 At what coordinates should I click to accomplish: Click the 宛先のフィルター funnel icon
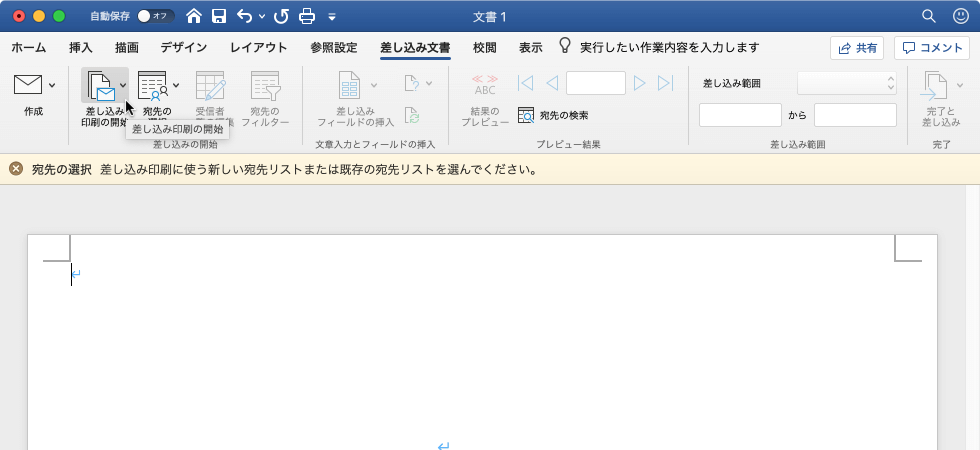[x=265, y=86]
